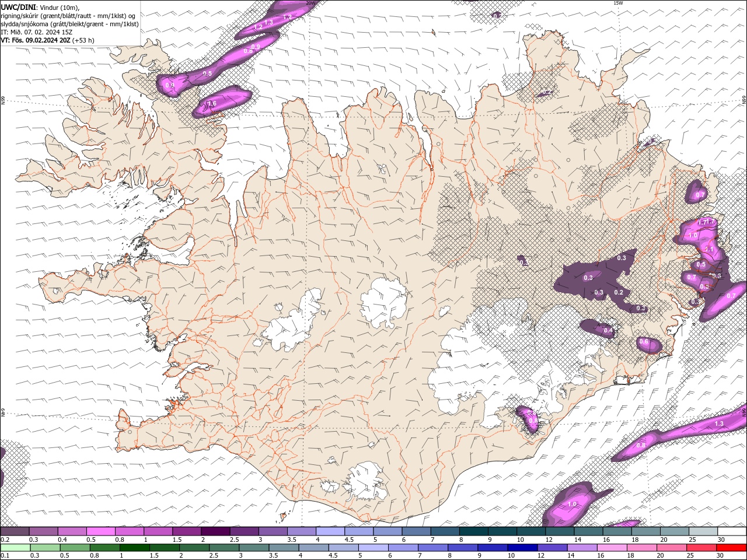The height and width of the screenshot is (560, 747).
Task: Click the 0.4 snowfall value north of Vatnajökull
Action: click(608, 331)
